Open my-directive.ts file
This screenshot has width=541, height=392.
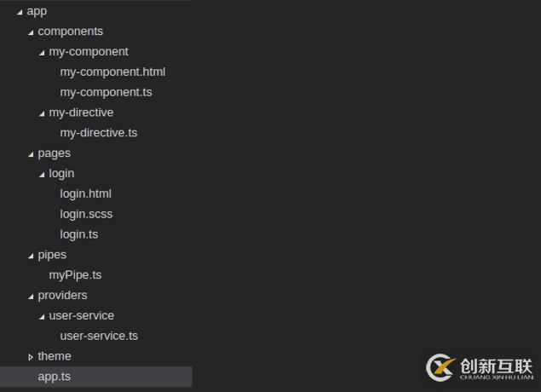click(99, 133)
